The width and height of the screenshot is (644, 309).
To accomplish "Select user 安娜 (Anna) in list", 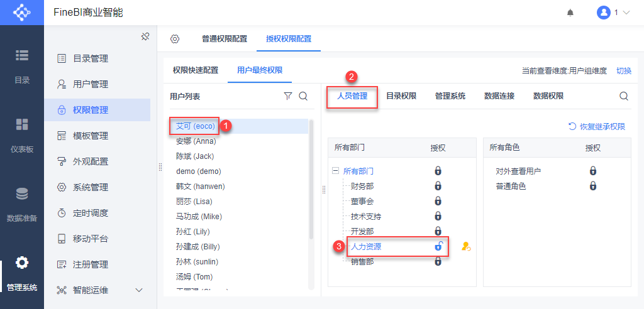I will click(196, 141).
